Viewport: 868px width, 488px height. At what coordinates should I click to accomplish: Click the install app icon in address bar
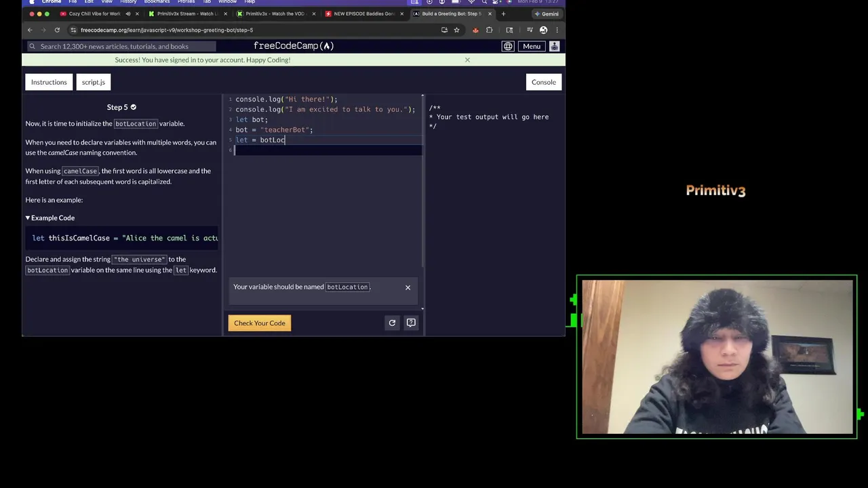click(444, 30)
